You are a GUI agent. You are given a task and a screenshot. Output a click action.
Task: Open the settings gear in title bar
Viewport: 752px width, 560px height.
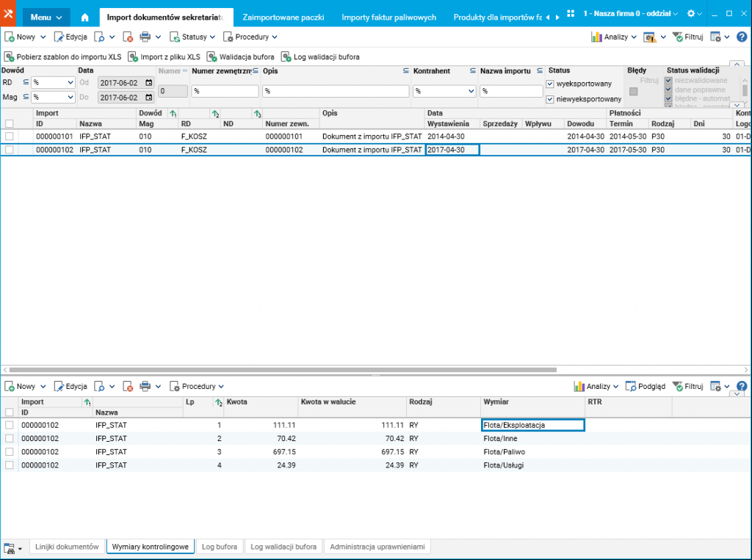(x=690, y=13)
